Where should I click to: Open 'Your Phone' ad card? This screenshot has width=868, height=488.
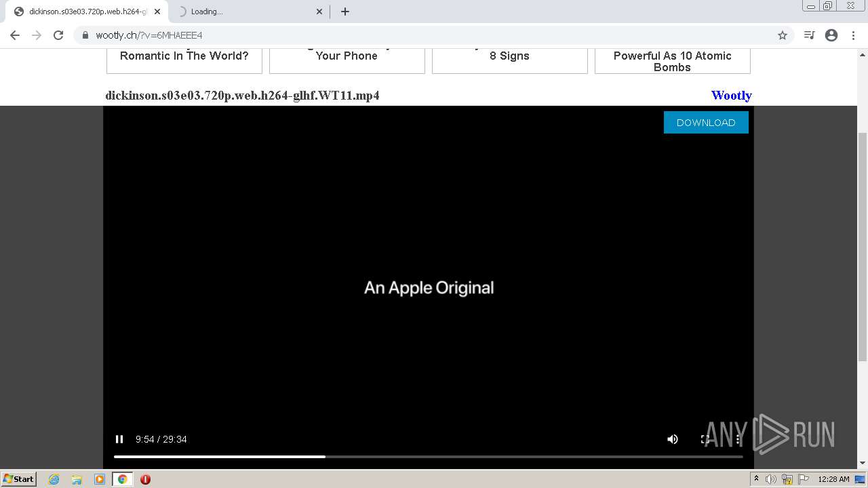click(347, 60)
